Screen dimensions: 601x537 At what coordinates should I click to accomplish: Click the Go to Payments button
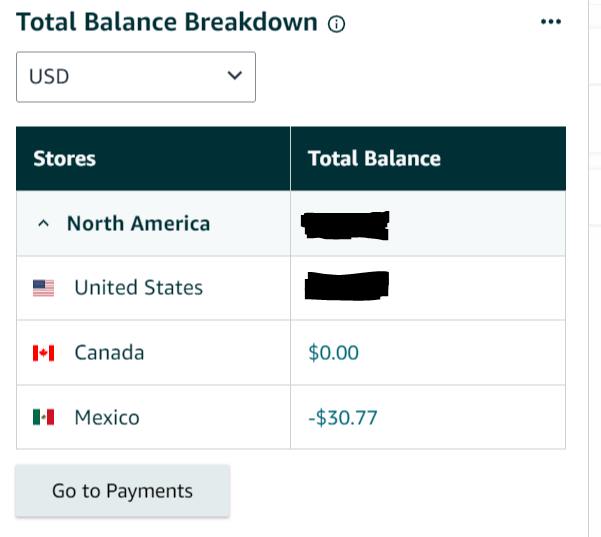[123, 491]
